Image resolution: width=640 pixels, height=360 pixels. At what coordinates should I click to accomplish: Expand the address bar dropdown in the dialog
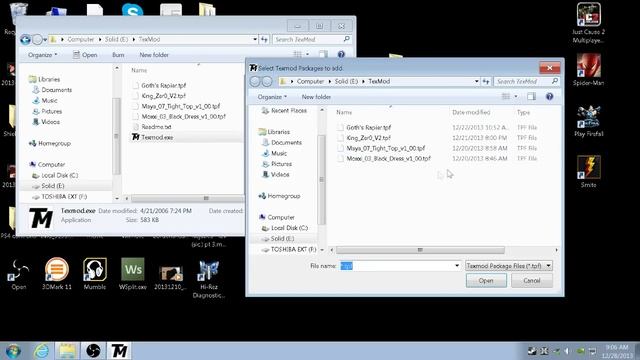point(476,82)
